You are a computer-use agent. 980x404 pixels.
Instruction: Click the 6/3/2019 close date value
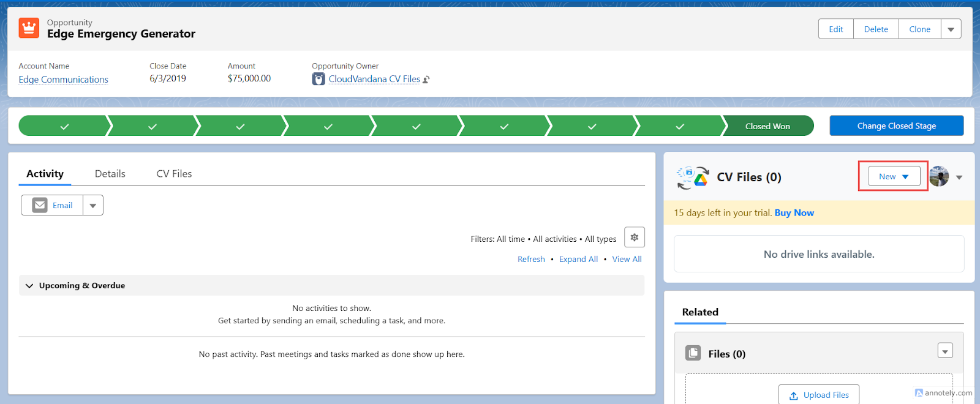pyautogui.click(x=168, y=78)
